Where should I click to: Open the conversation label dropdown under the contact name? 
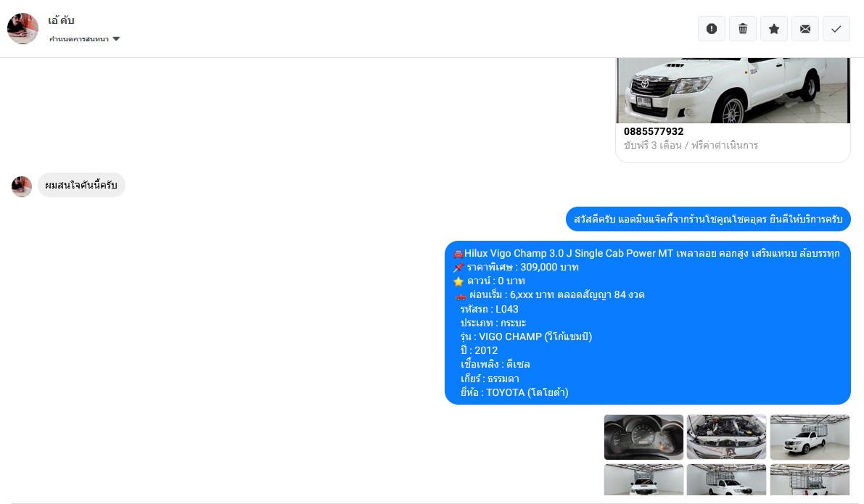coord(84,39)
